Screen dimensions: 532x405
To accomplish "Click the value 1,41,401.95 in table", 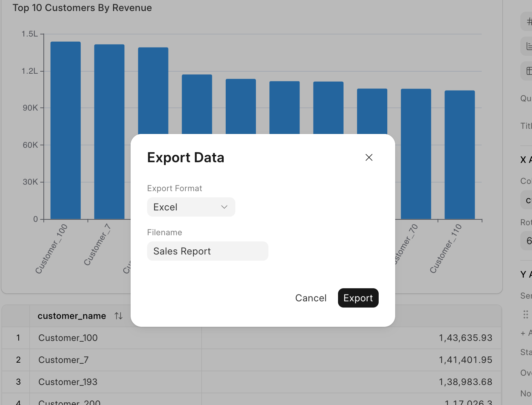I will (x=465, y=360).
